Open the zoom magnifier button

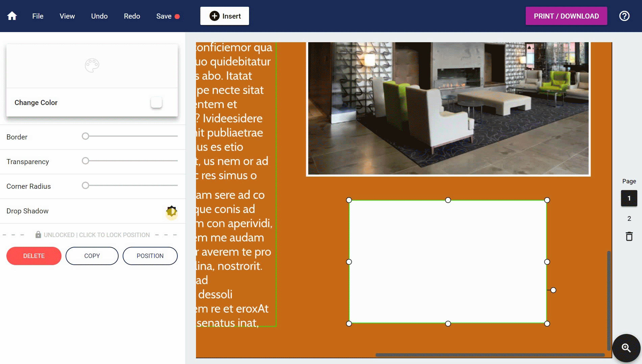[x=626, y=348]
